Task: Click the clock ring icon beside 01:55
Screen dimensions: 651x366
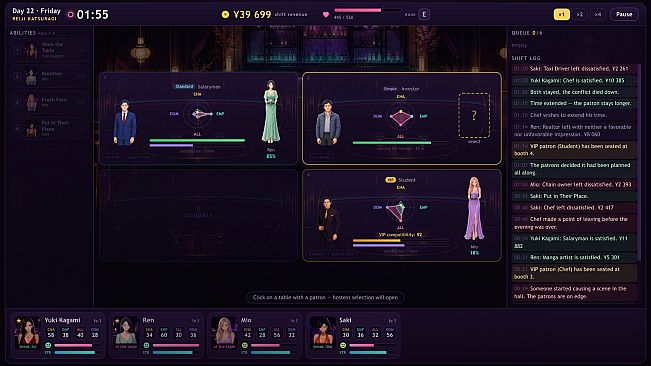Action: point(71,15)
